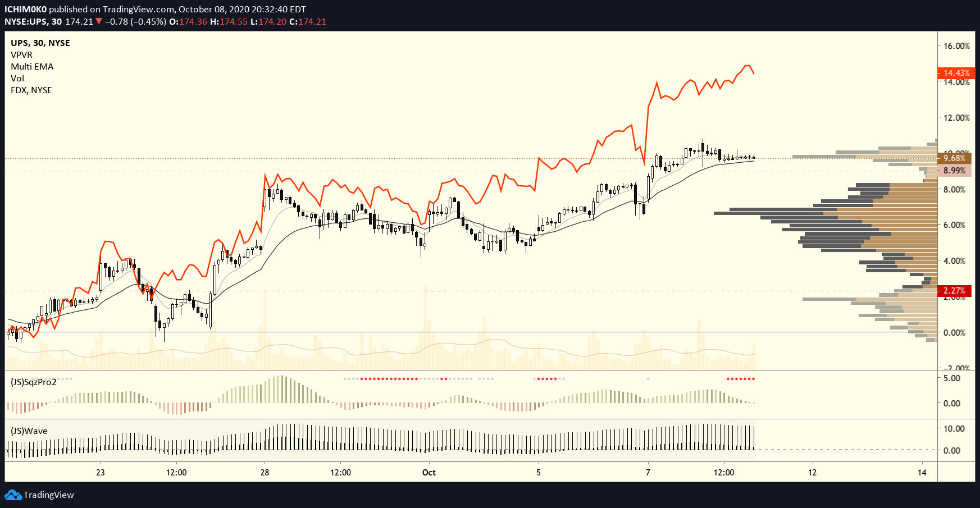The height and width of the screenshot is (508, 980).
Task: Click the 8.00% price scale label
Action: click(x=955, y=190)
